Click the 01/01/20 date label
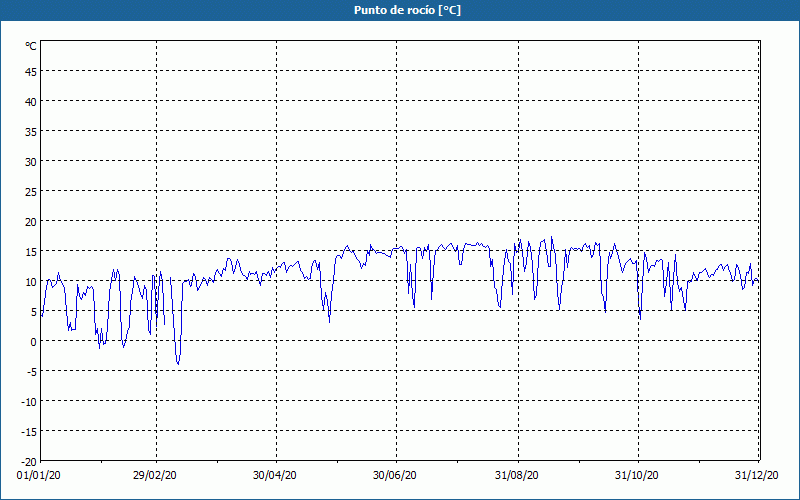 [x=39, y=475]
